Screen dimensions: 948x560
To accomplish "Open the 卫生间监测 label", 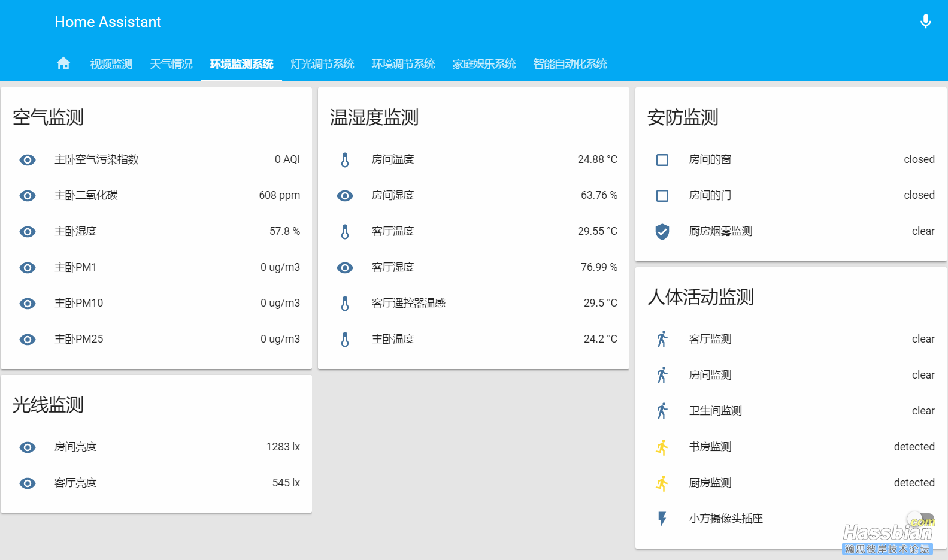I will pos(716,411).
